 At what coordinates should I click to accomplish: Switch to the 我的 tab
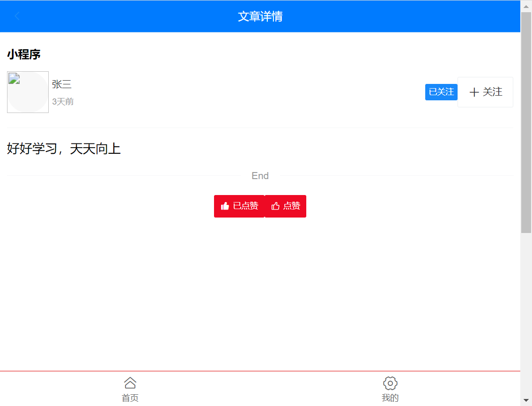[x=390, y=389]
